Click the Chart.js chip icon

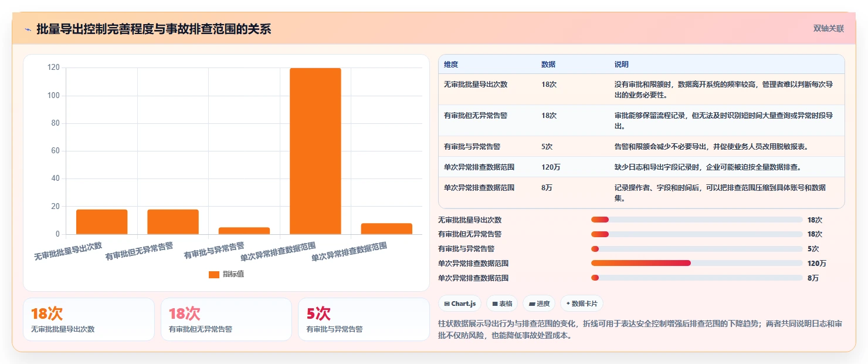pos(447,304)
